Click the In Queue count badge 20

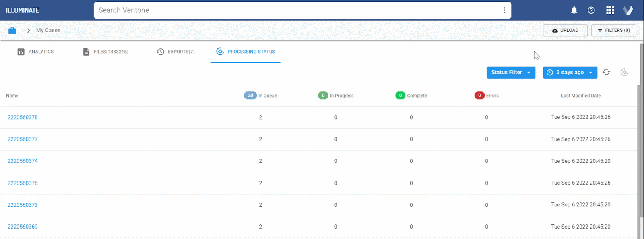click(250, 96)
